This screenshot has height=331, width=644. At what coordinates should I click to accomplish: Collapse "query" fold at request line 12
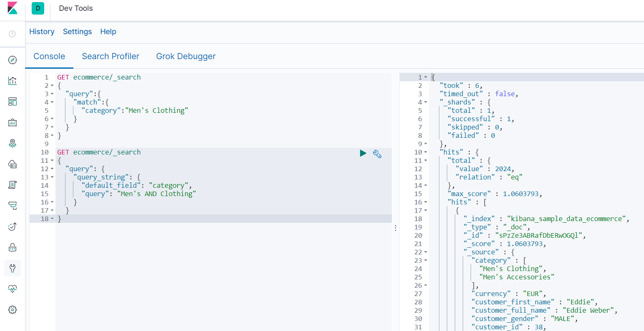52,169
